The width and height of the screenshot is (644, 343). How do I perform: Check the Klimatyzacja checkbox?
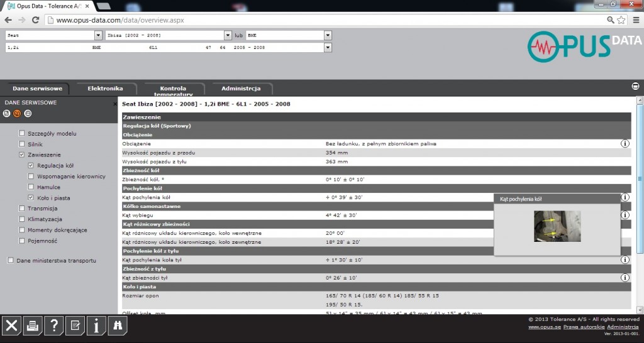22,219
